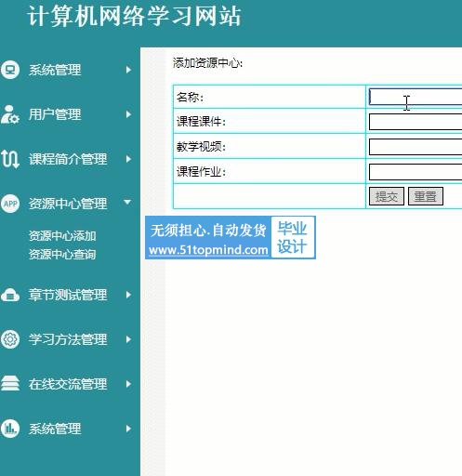Click the bar chart icon beside the bottom 系统管理
Viewport: 462px width, 476px height.
coord(10,429)
